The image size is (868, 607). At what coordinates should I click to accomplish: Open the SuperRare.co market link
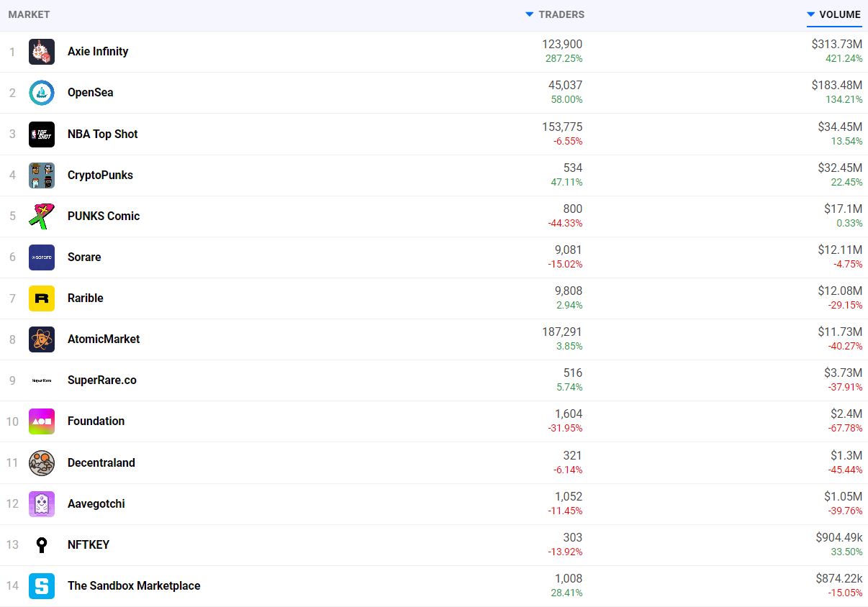click(101, 380)
